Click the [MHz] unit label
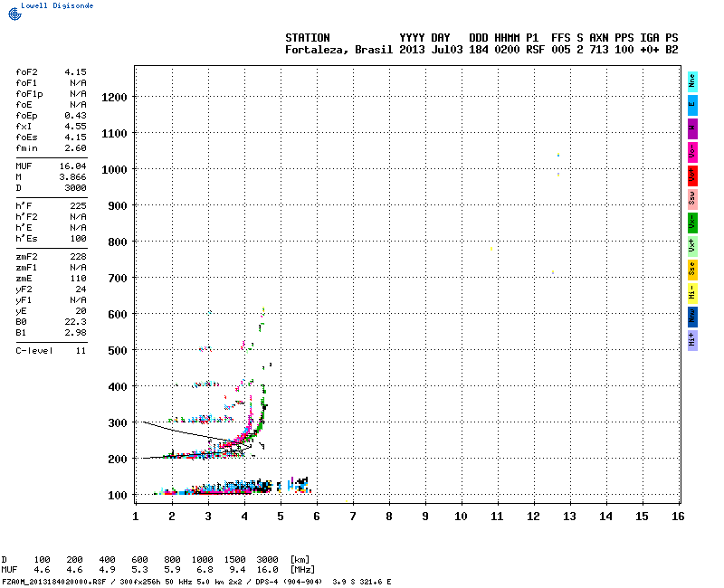This screenshot has height=588, width=724. point(302,570)
